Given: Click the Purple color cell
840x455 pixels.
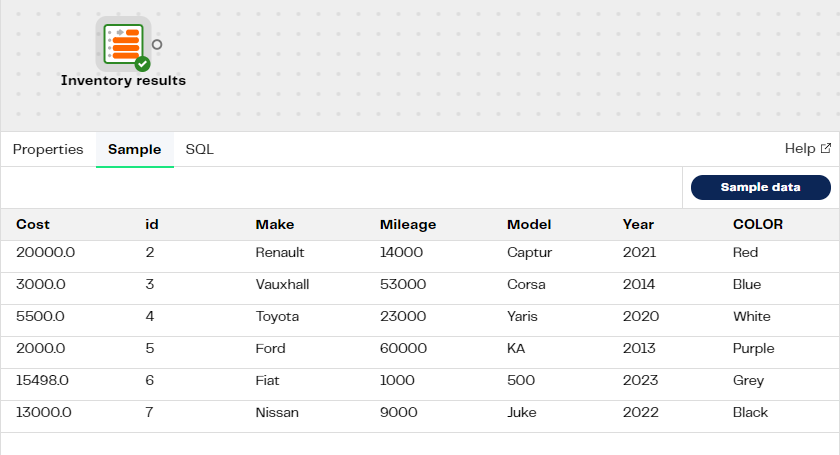Looking at the screenshot, I should [753, 349].
